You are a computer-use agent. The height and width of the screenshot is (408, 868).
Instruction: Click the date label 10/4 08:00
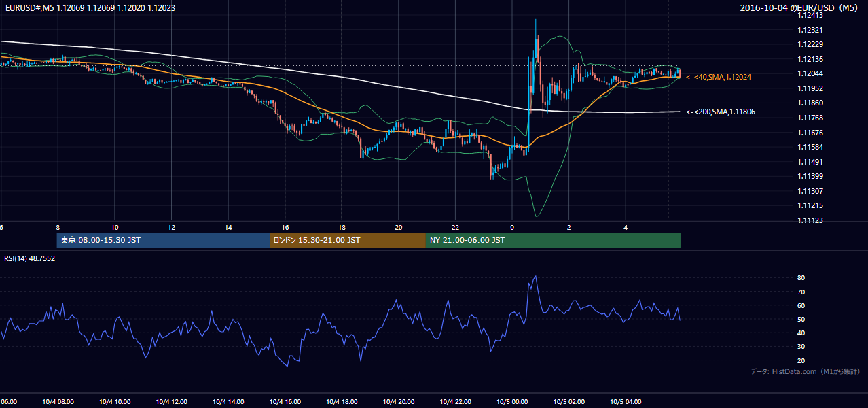(58, 402)
